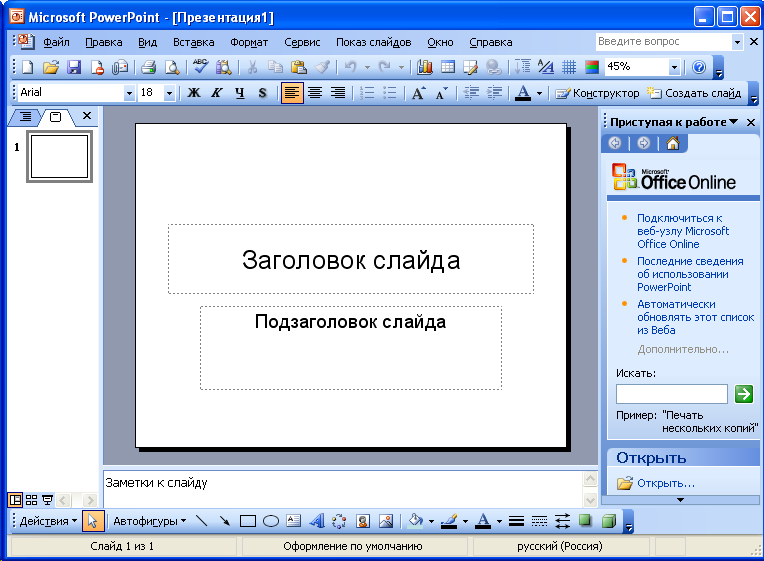The image size is (764, 561).
Task: Open the Файл menu
Action: 56,42
